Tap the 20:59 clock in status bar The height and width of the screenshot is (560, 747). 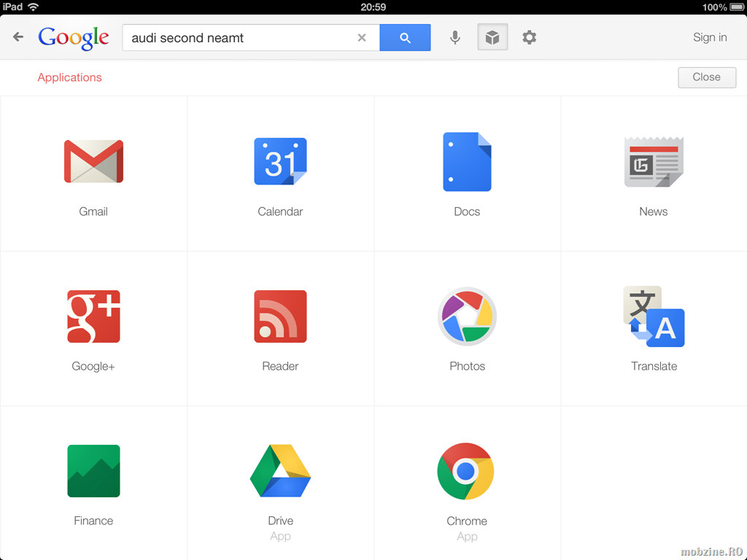(373, 7)
